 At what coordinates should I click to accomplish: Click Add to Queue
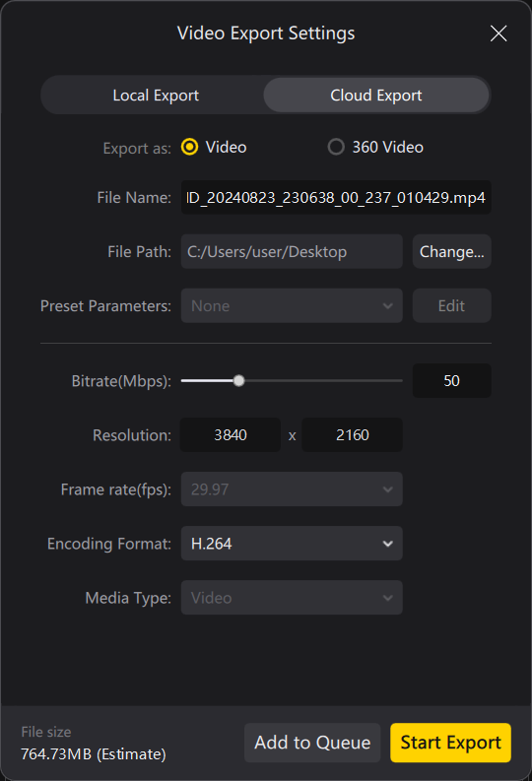click(312, 743)
